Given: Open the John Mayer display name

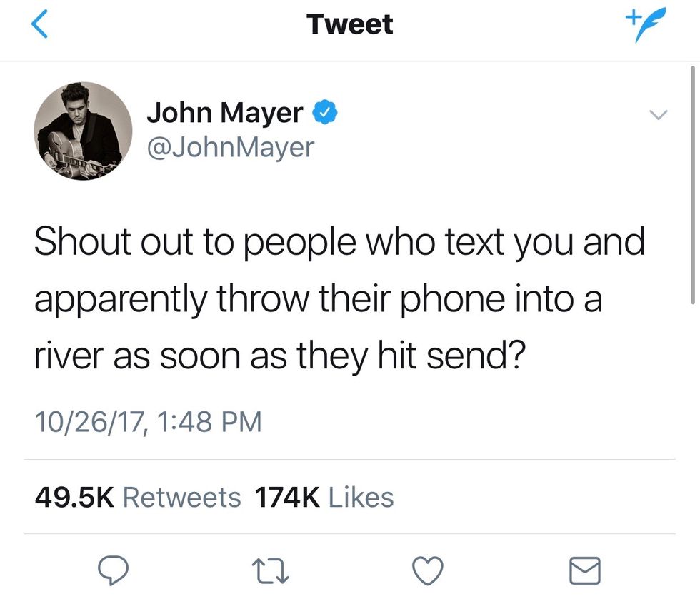Looking at the screenshot, I should pyautogui.click(x=225, y=112).
